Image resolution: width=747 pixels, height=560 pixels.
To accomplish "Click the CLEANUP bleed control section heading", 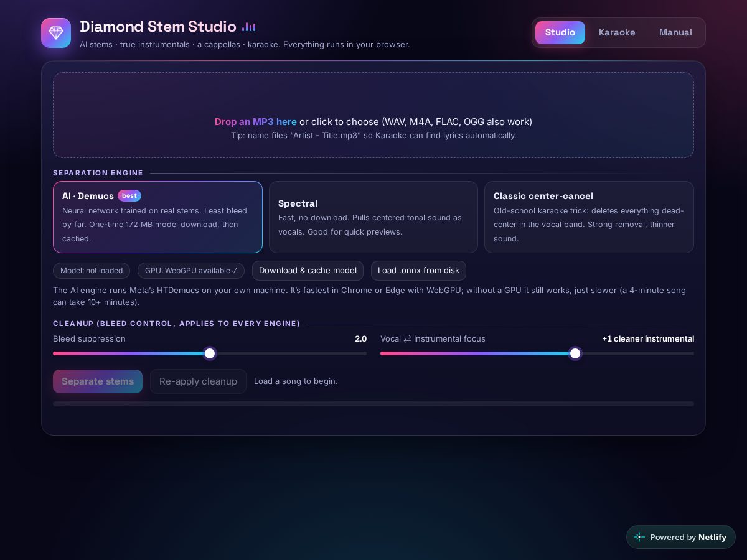I will pos(177,324).
